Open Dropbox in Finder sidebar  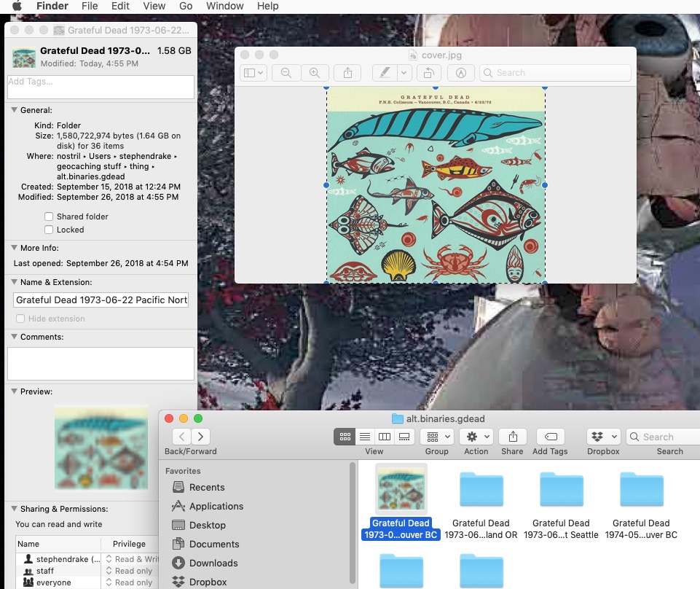pos(200,582)
